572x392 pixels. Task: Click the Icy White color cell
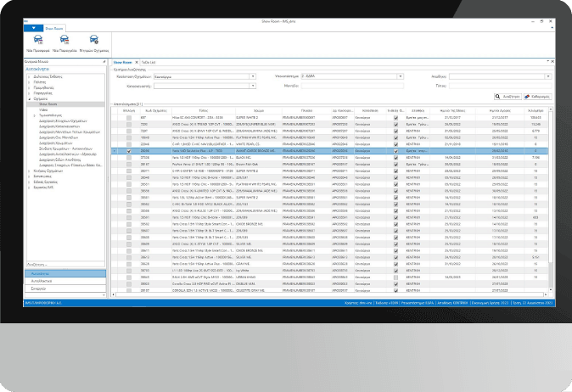(259, 271)
